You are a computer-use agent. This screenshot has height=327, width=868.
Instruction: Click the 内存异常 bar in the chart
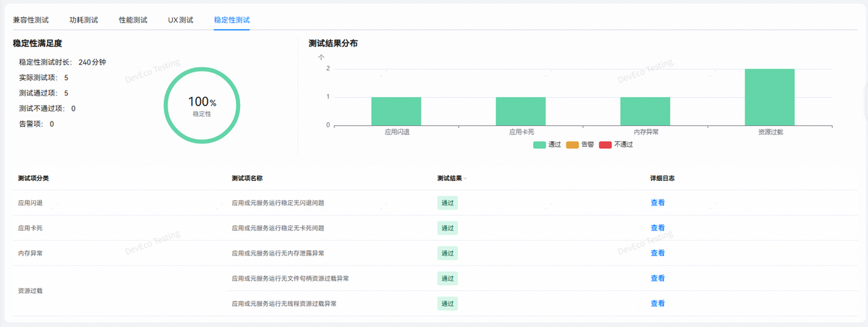(x=645, y=111)
